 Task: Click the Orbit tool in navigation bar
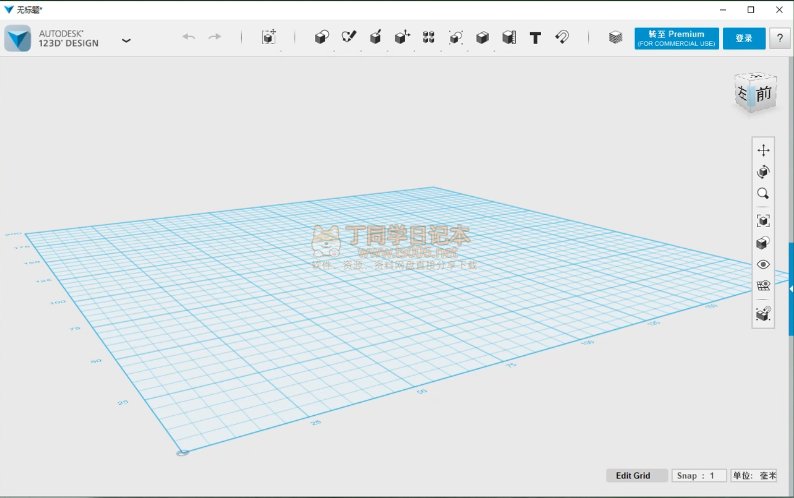[763, 172]
